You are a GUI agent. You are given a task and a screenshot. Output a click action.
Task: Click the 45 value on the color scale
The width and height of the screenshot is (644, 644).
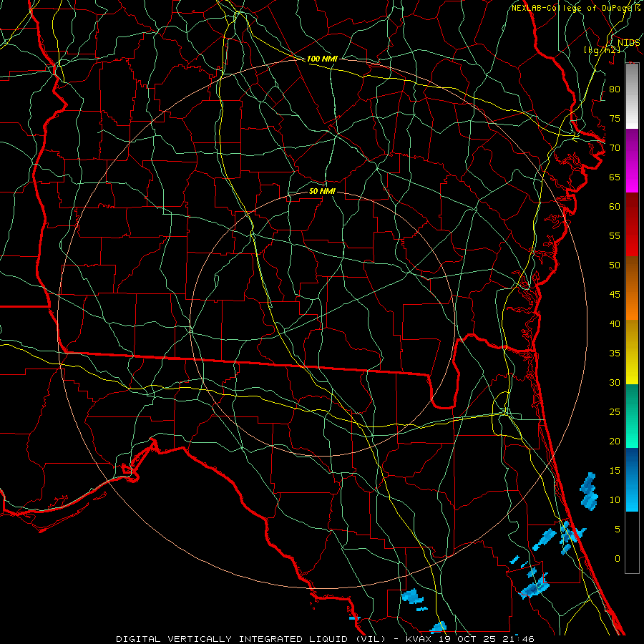click(x=615, y=295)
